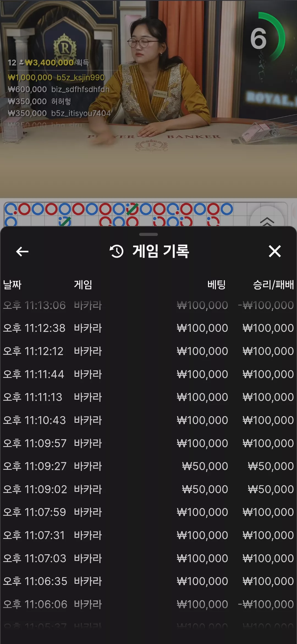Tap the history clock icon
Screen dimensions: 297x644
[x=117, y=251]
